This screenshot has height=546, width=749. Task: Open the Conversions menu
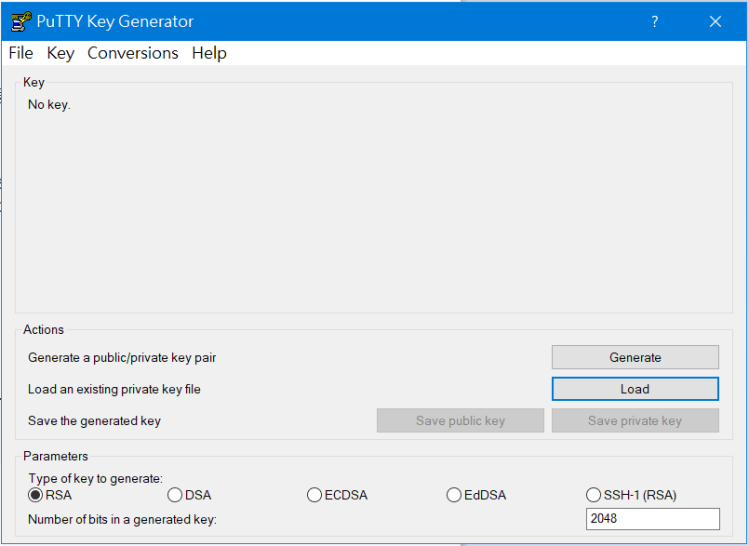pos(133,53)
